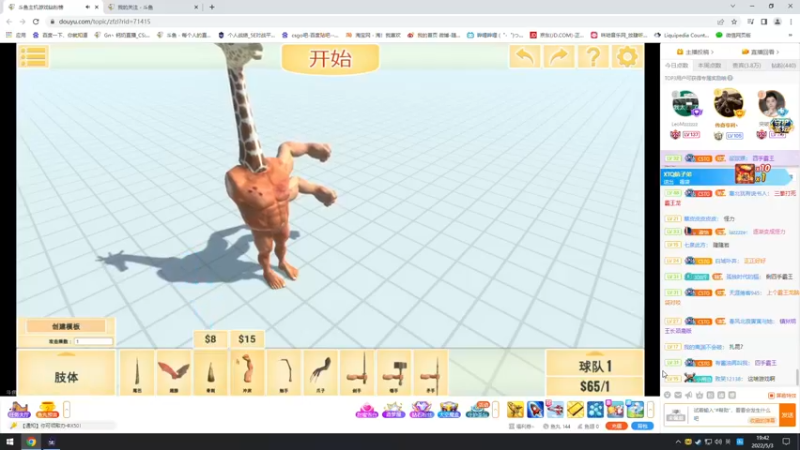Select the bat wing part
This screenshot has width=800, height=450.
(x=173, y=373)
